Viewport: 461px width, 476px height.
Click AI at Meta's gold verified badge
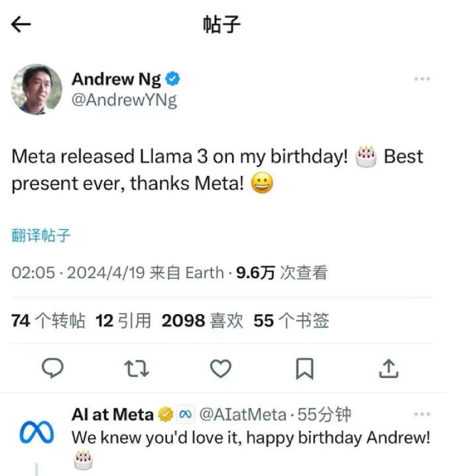point(166,414)
